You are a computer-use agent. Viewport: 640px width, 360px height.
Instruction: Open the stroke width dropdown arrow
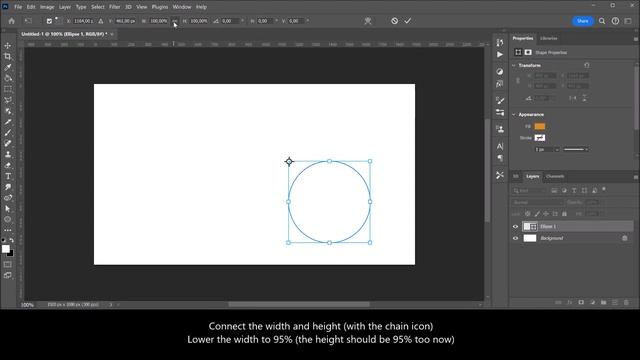tap(557, 150)
